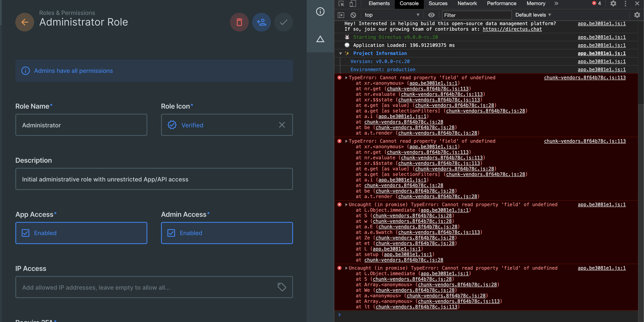Open the Sources panel
The image size is (644, 322).
click(438, 3)
